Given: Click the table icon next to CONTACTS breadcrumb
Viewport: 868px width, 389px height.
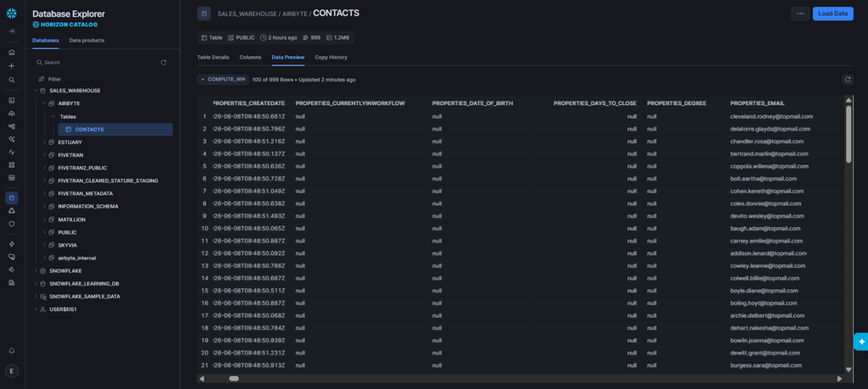Looking at the screenshot, I should [203, 14].
